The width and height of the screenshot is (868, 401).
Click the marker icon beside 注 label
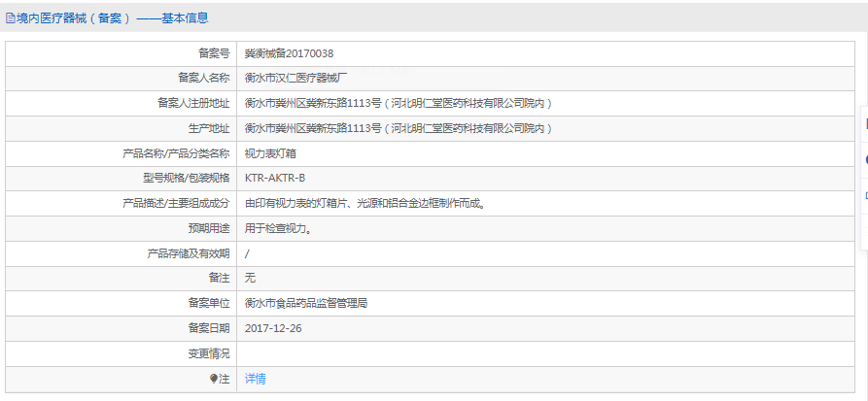point(214,379)
